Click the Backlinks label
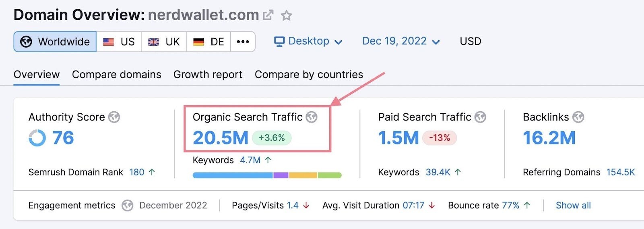The width and height of the screenshot is (644, 229). tap(546, 117)
